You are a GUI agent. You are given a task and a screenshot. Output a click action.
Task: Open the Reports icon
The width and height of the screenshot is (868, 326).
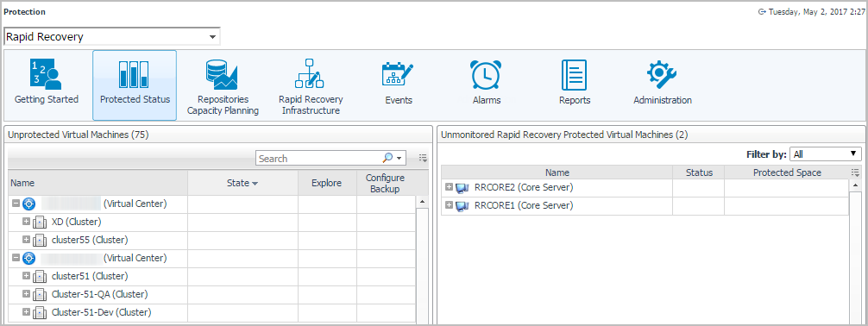pyautogui.click(x=574, y=74)
